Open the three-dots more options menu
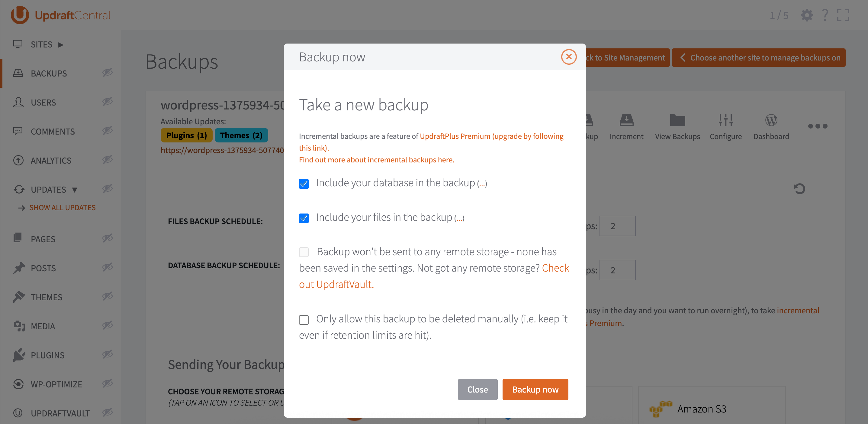Screen dimensions: 868x424 pos(818,126)
